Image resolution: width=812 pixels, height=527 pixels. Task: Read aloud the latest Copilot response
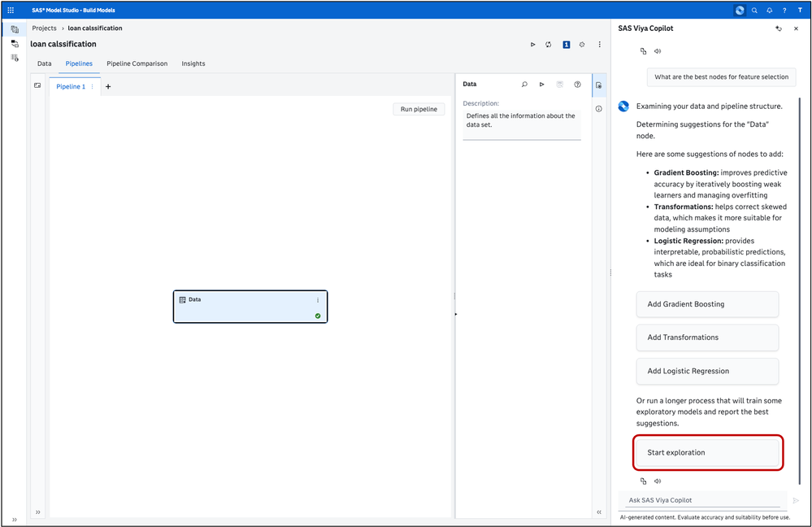point(658,481)
